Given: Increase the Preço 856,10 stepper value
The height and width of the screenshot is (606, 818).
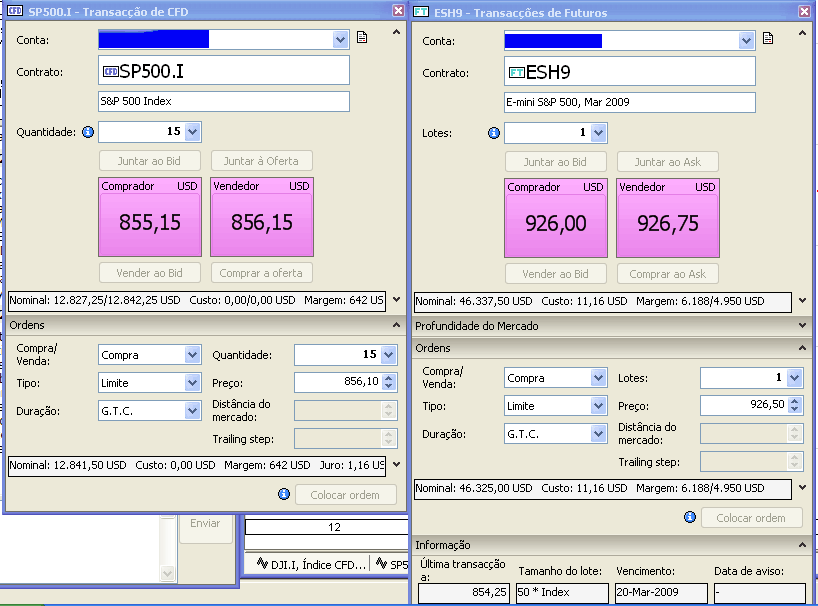Looking at the screenshot, I should tap(389, 378).
